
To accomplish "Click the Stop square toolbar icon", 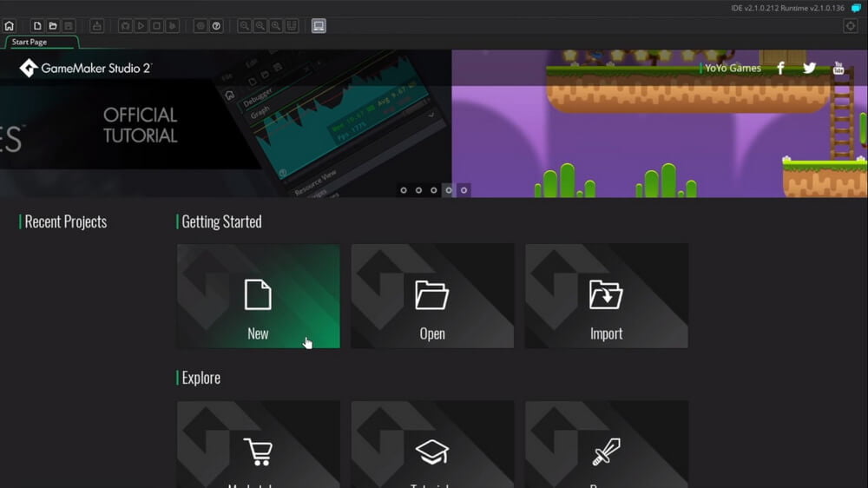I will pos(156,26).
